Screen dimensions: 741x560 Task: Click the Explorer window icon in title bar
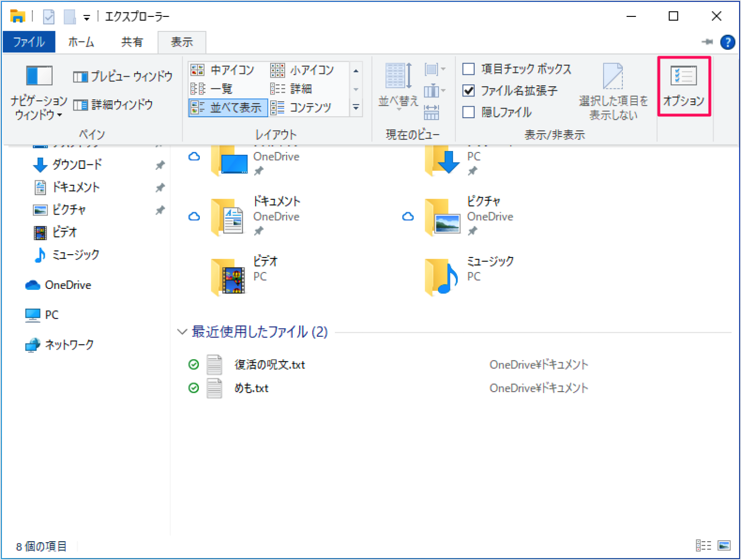[x=17, y=17]
